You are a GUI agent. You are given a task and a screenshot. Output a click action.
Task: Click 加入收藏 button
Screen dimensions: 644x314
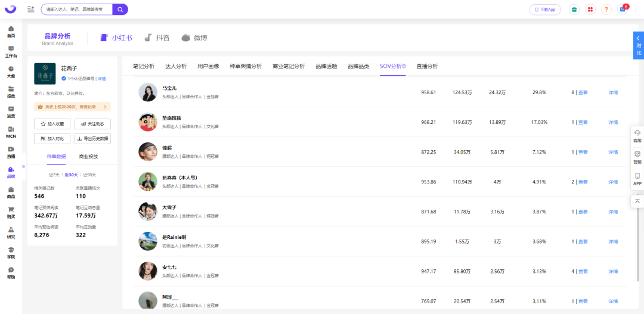point(52,123)
